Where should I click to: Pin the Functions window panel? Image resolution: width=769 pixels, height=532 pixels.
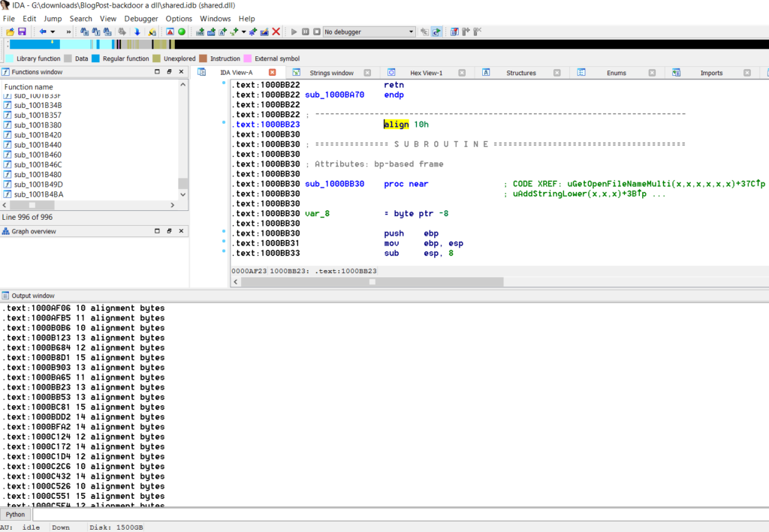[169, 72]
